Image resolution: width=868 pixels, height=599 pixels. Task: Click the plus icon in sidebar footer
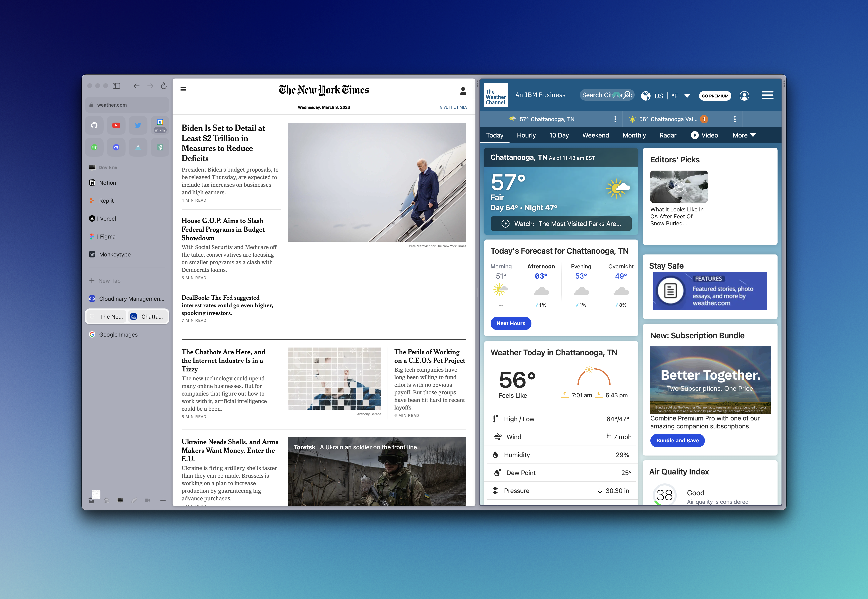163,500
